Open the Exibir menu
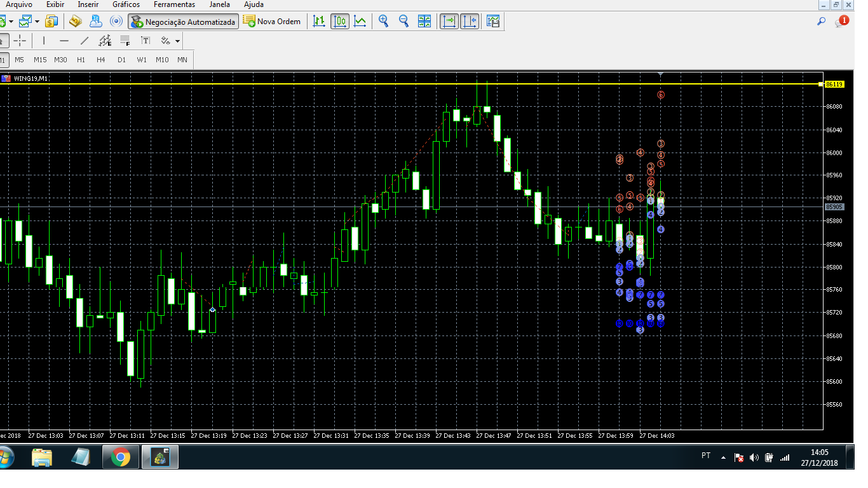This screenshot has height=488, width=868. (x=55, y=4)
